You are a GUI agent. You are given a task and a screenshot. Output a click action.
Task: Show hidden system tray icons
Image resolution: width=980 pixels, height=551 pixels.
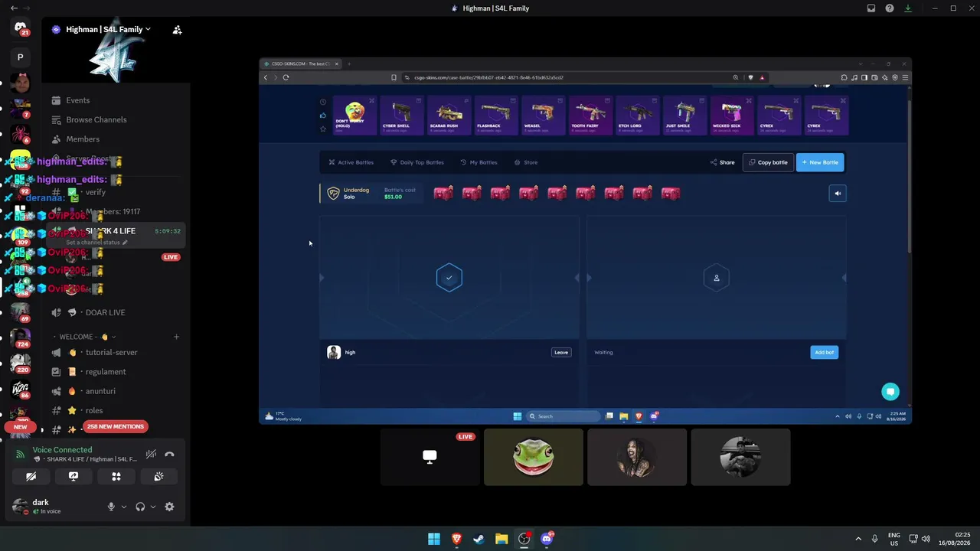[858, 539]
